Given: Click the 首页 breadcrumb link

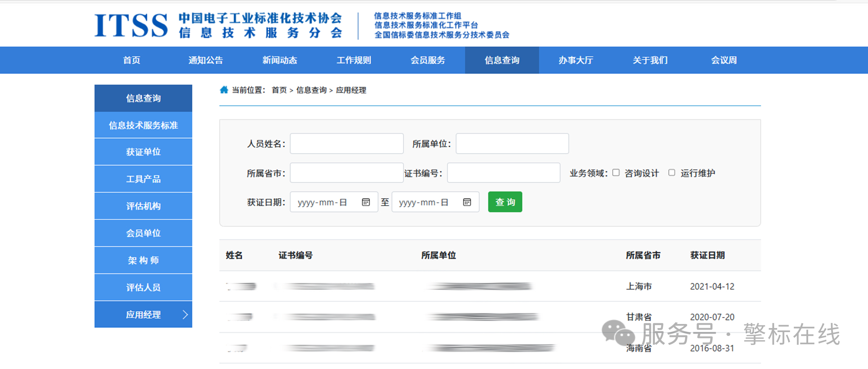Looking at the screenshot, I should (x=280, y=90).
